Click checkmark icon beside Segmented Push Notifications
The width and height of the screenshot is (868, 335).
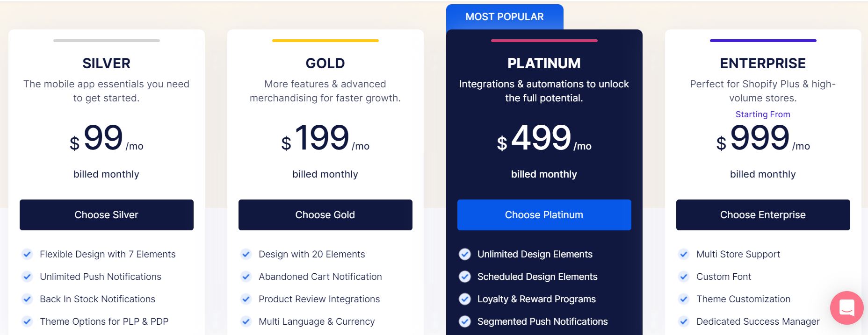[465, 321]
